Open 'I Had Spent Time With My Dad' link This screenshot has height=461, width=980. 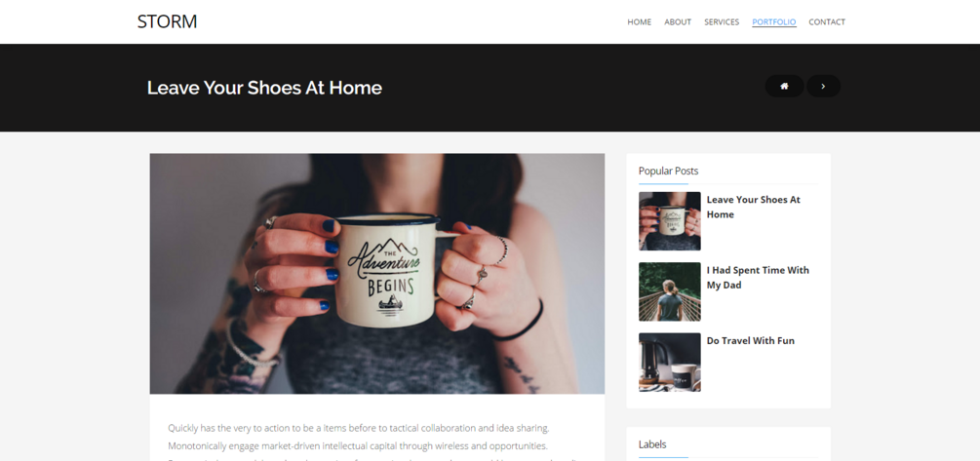point(758,278)
